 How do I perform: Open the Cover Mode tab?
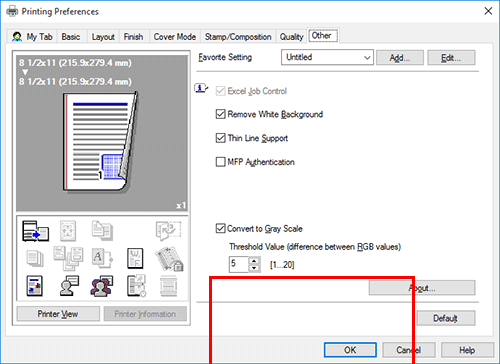tap(175, 37)
